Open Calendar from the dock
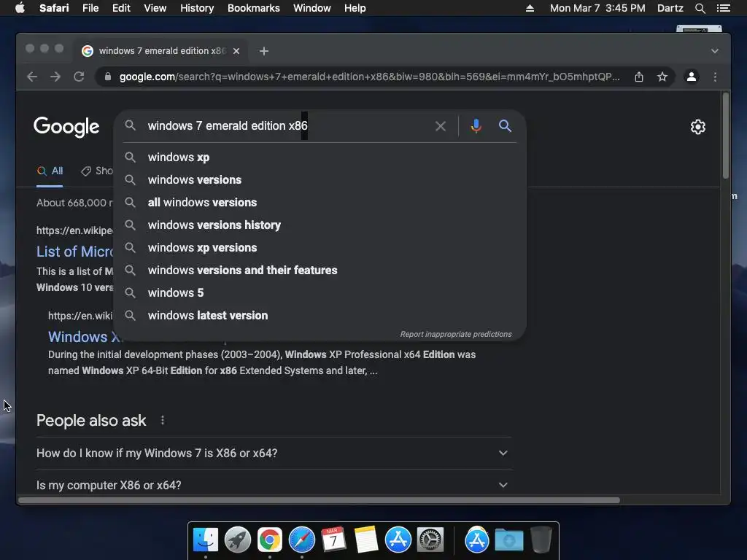Viewport: 747px width, 560px height. (333, 540)
